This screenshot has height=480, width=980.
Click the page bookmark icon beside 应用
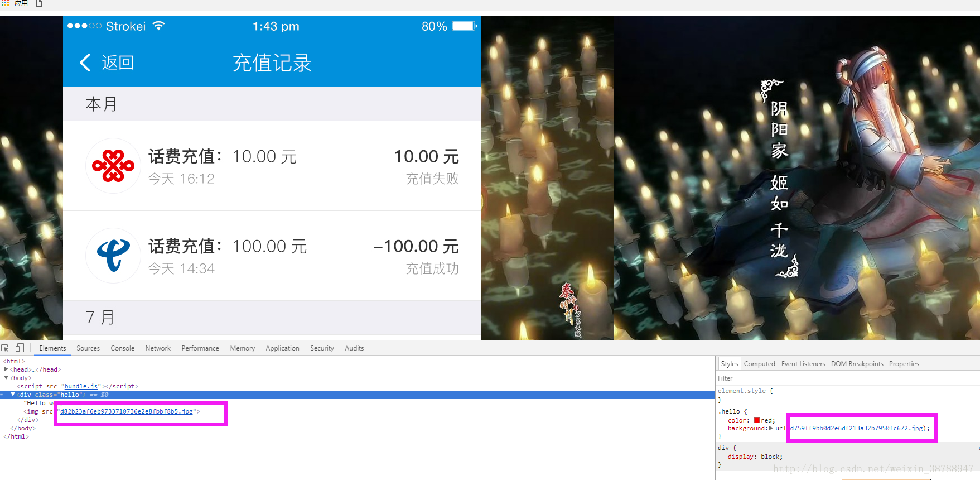tap(39, 3)
